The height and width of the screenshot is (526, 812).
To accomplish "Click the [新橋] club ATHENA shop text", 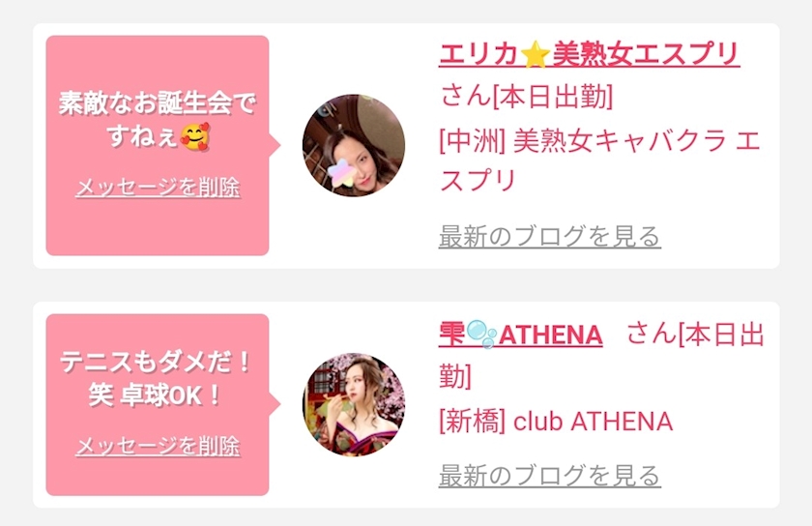I will [x=556, y=422].
